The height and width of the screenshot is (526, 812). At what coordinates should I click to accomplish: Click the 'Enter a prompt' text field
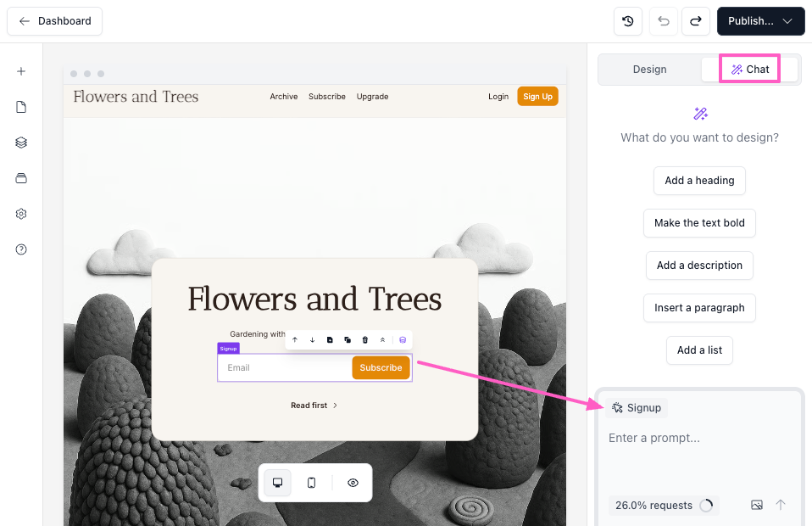(x=699, y=439)
